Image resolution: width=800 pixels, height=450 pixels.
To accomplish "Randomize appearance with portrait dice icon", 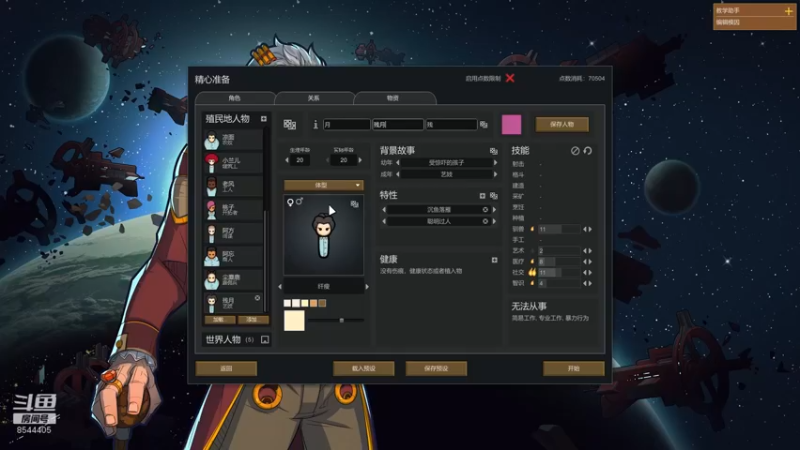I will (355, 204).
